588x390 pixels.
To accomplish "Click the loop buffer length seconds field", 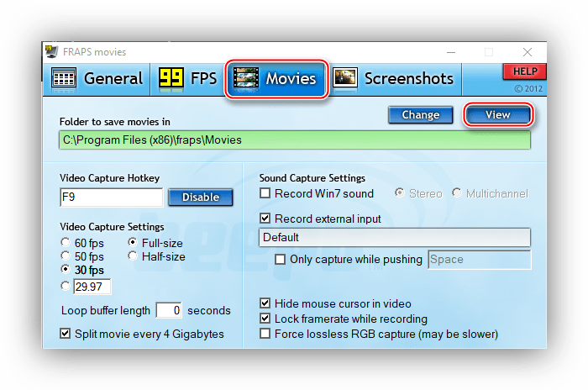I will (169, 310).
